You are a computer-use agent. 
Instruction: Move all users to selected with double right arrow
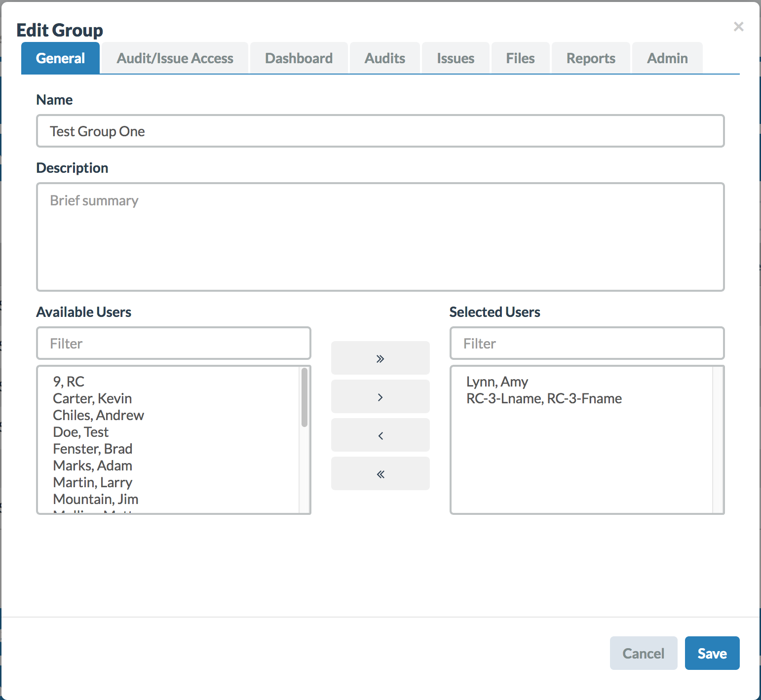380,358
